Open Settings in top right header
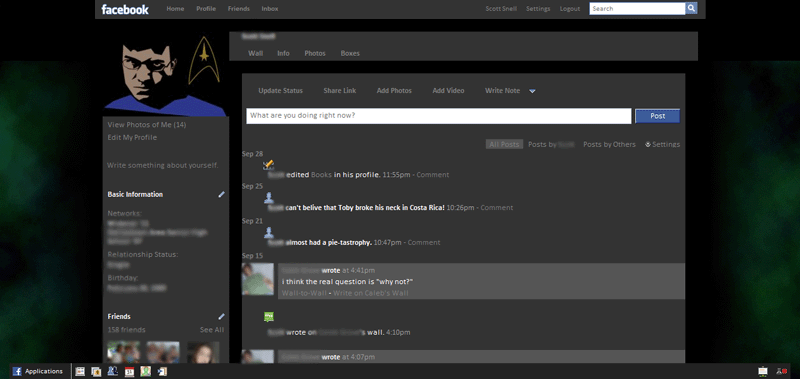Viewport: 800px width, 379px height. [x=538, y=9]
